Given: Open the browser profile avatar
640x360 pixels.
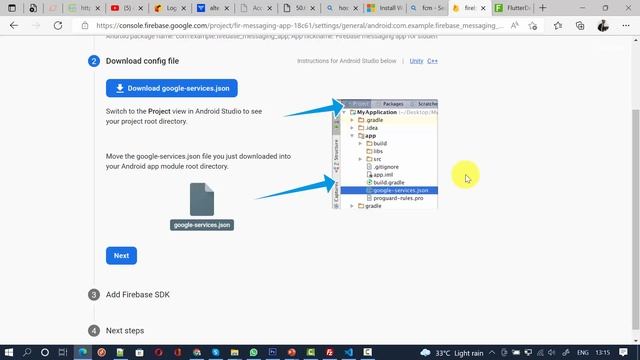Looking at the screenshot, I should pyautogui.click(x=603, y=26).
